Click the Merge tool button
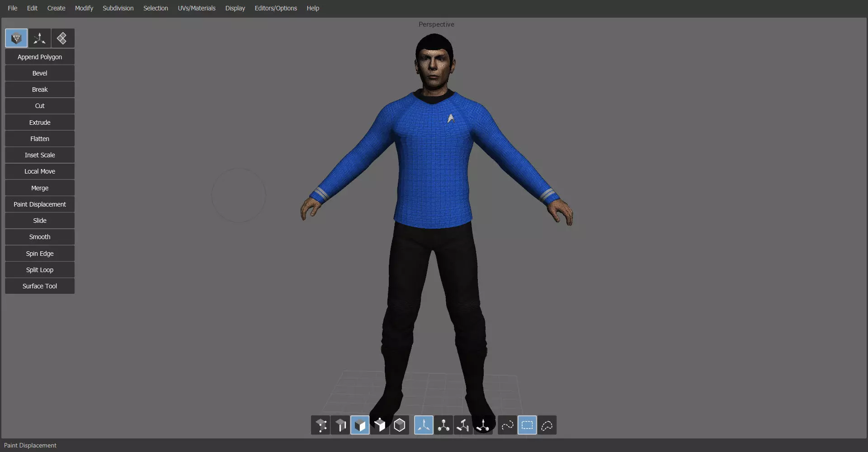This screenshot has width=868, height=452. [40, 188]
